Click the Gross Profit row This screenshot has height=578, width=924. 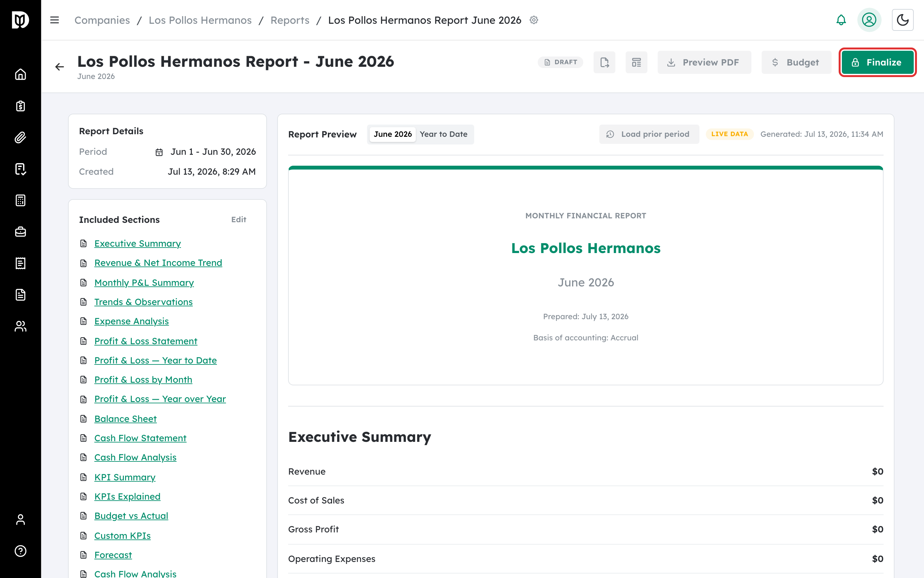pos(585,530)
